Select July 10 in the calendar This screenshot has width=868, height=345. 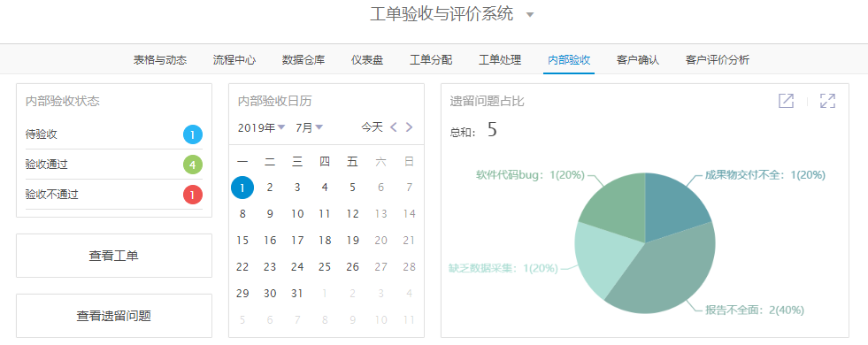tap(297, 214)
